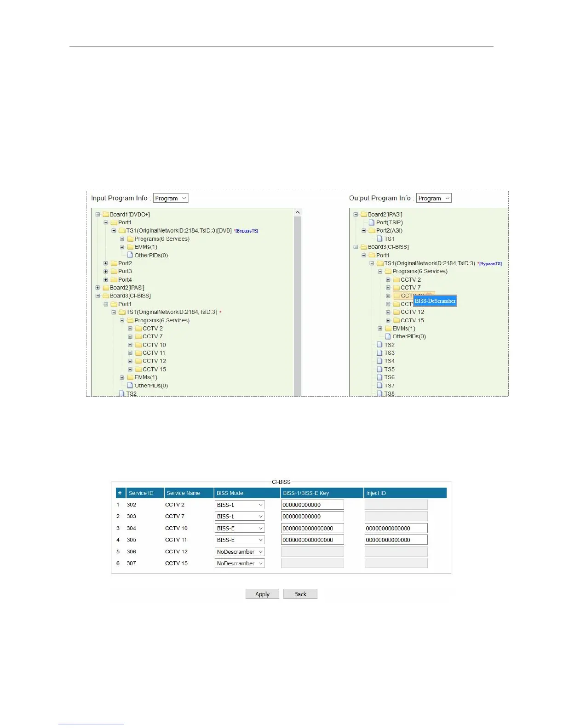Screen dimensions: 563x728
Task: Select the Board1[DVBC+] folder icon
Action: tap(105, 214)
